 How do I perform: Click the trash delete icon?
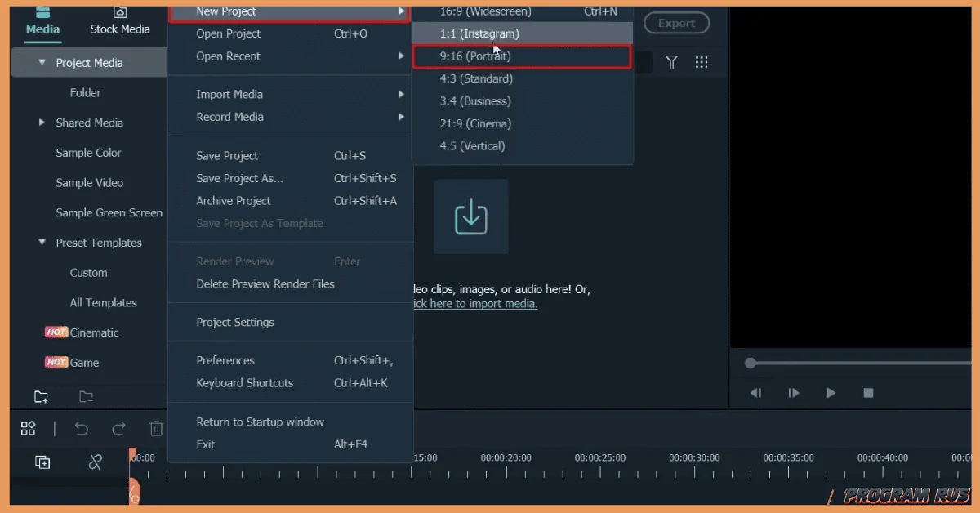click(156, 428)
